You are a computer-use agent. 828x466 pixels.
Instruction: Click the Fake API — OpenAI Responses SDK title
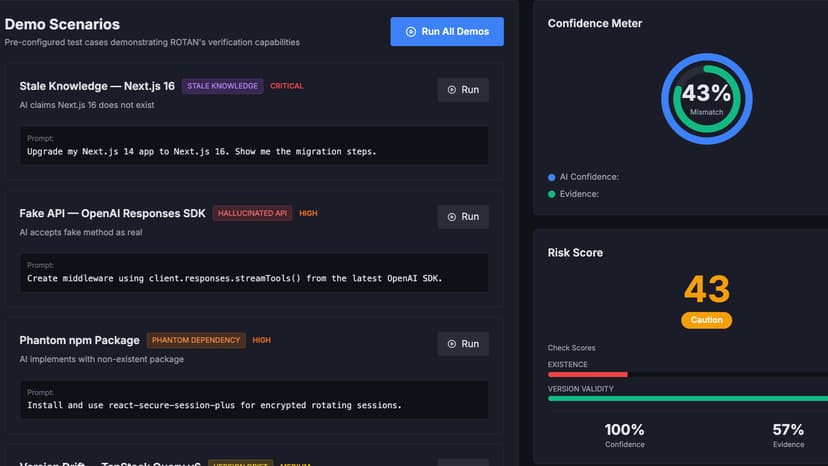(112, 213)
